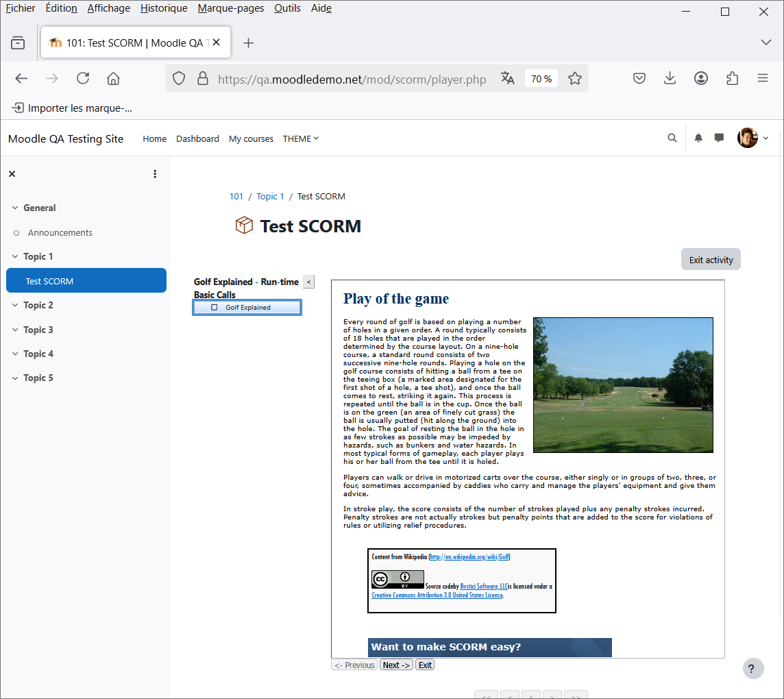Open My courses page

[x=251, y=138]
